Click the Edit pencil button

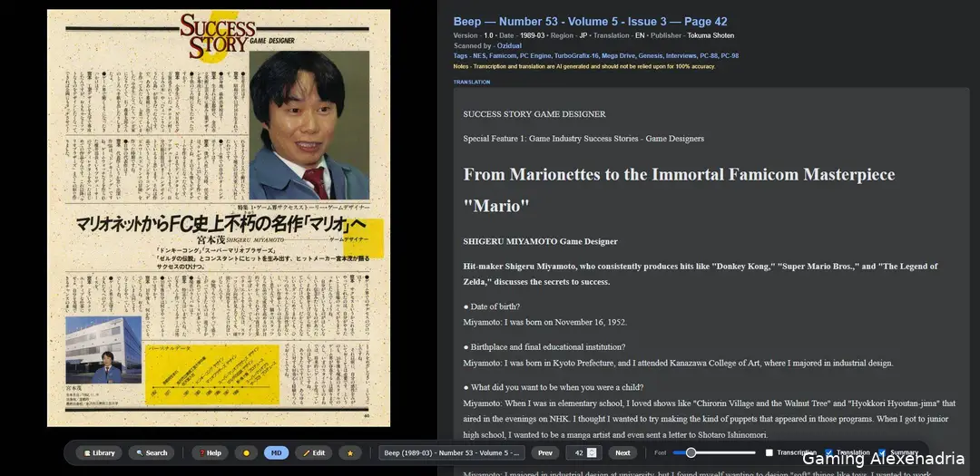click(314, 453)
